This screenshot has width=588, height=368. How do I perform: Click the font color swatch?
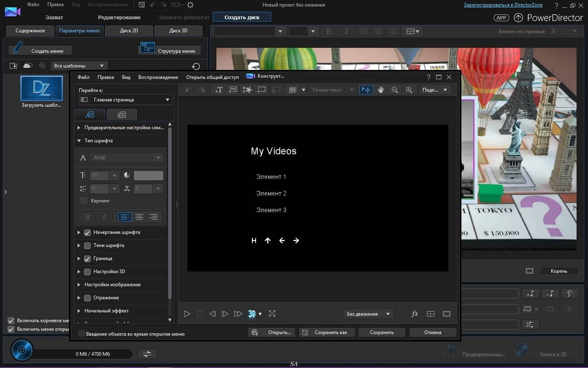(x=149, y=175)
